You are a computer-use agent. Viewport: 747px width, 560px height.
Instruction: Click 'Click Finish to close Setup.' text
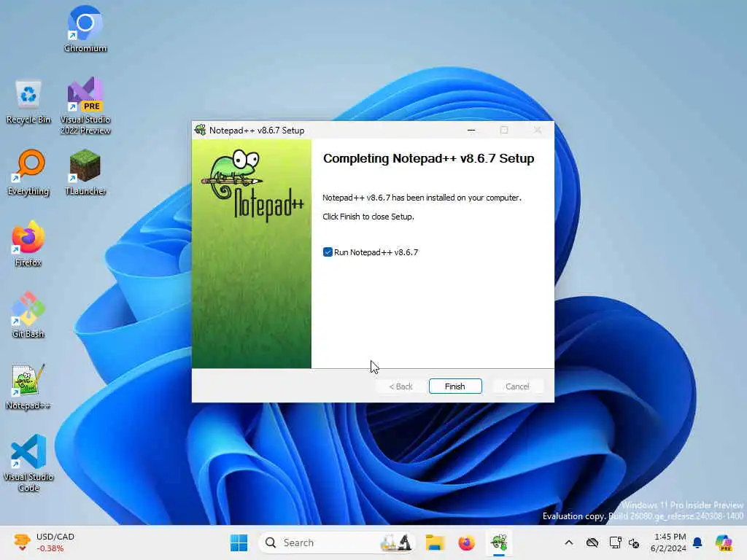click(x=368, y=217)
